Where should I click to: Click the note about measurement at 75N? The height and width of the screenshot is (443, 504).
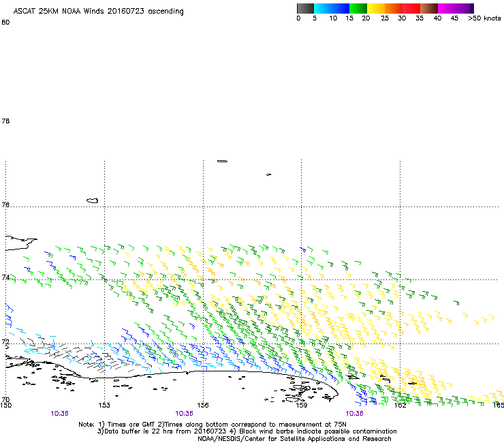[x=252, y=425]
